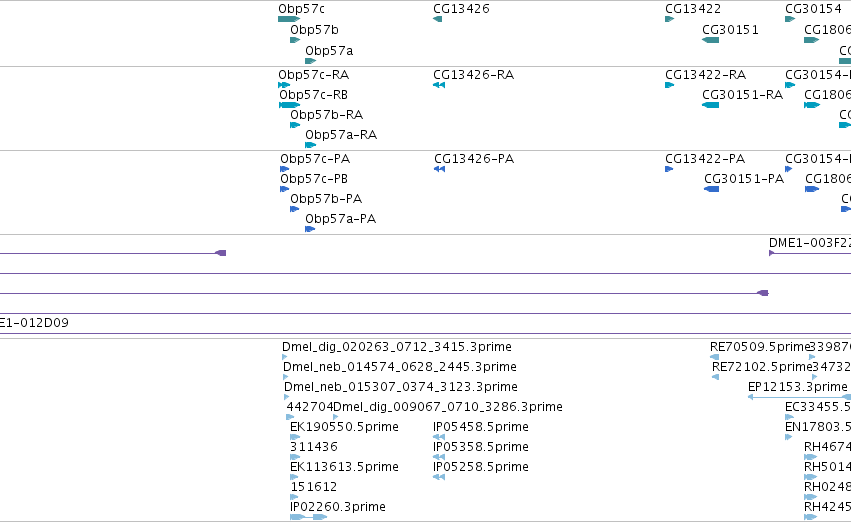Click the CG13426-PA protein label
The image size is (851, 522).
click(474, 159)
